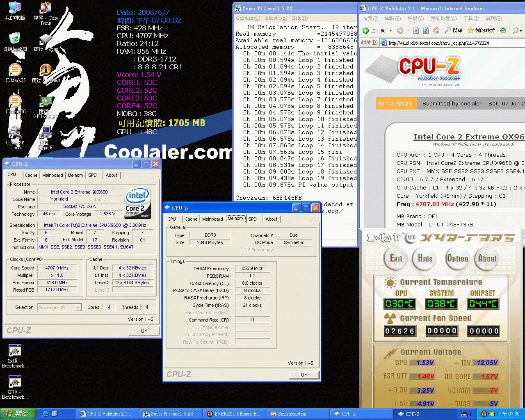Switch to Smartguardian taskbar button
Screen dimensions: 525x420
click(298, 414)
